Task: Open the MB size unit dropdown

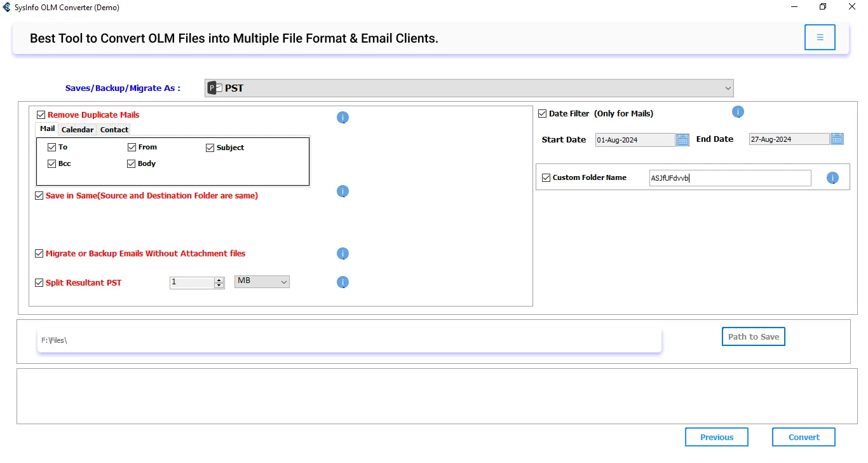Action: tap(262, 281)
